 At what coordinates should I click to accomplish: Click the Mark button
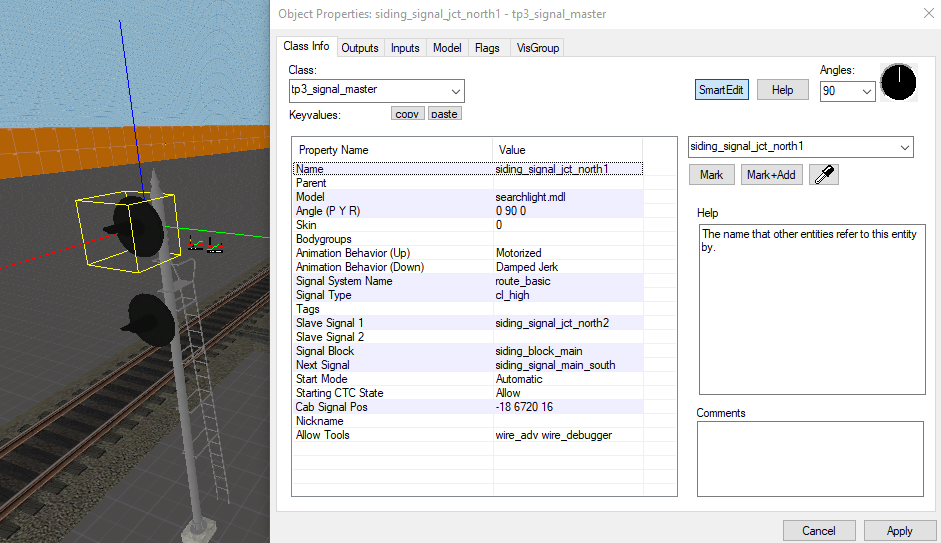(711, 175)
